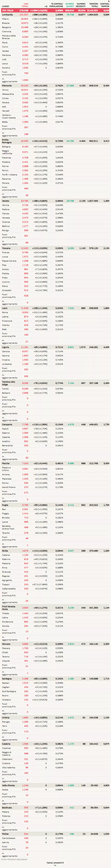Click the TAMPONI TOTALI column header
The height and width of the screenshot is (868, 111).
pos(94,5)
